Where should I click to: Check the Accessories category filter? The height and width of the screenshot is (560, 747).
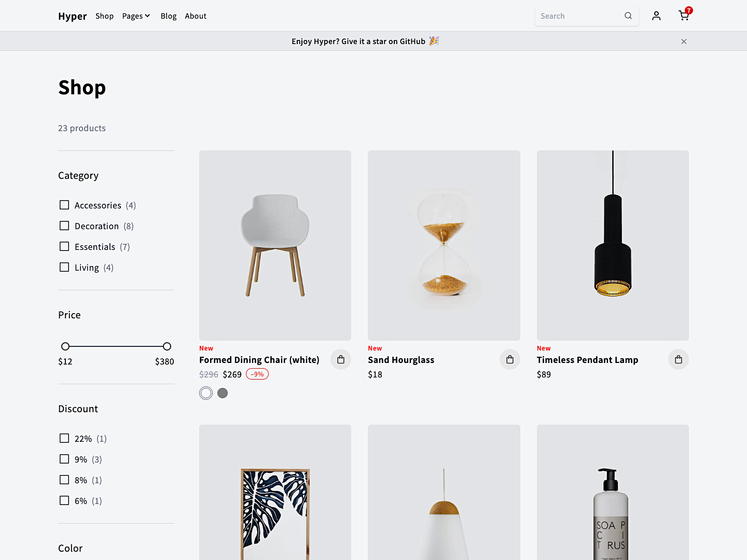pos(64,205)
